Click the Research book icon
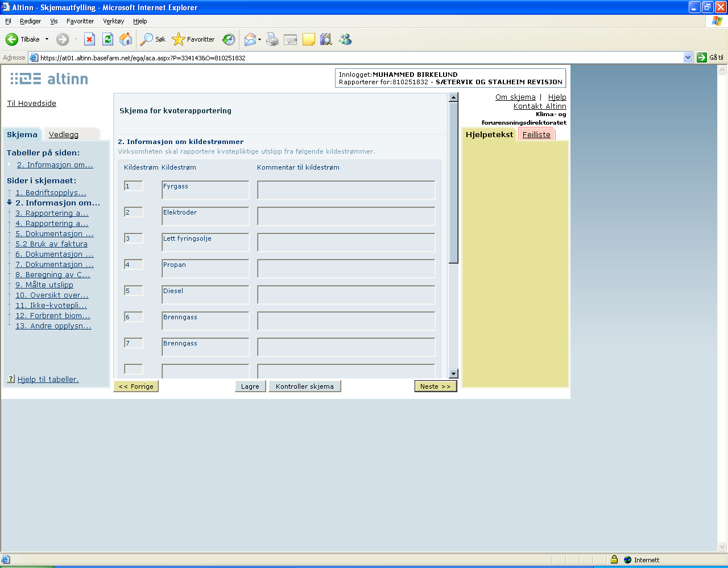 [x=326, y=39]
